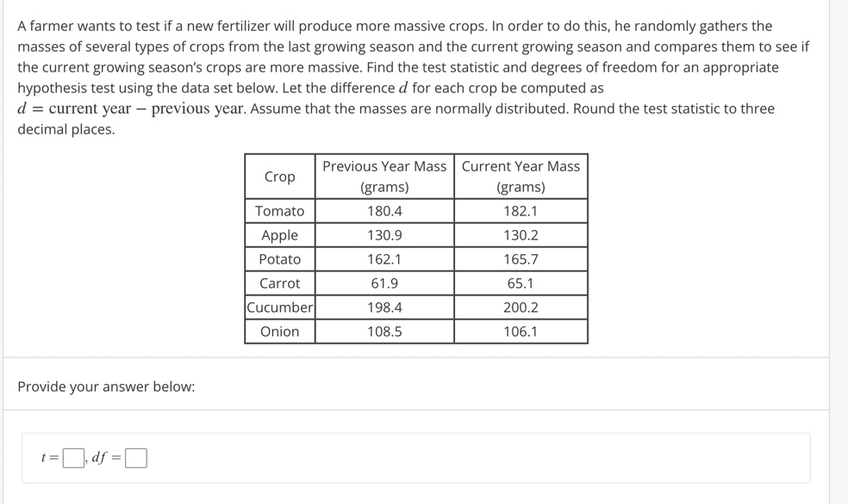The width and height of the screenshot is (848, 504).
Task: Select the value 165.7 in the table
Action: coord(519,259)
